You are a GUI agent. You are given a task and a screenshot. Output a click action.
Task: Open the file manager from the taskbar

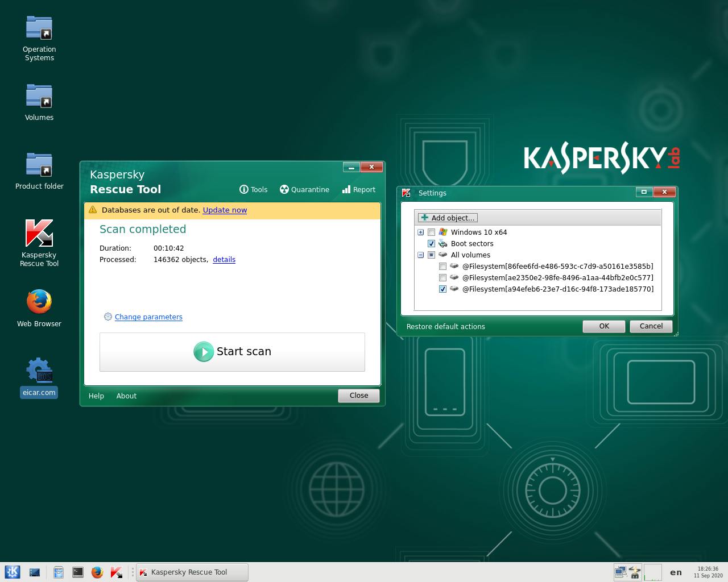click(59, 572)
